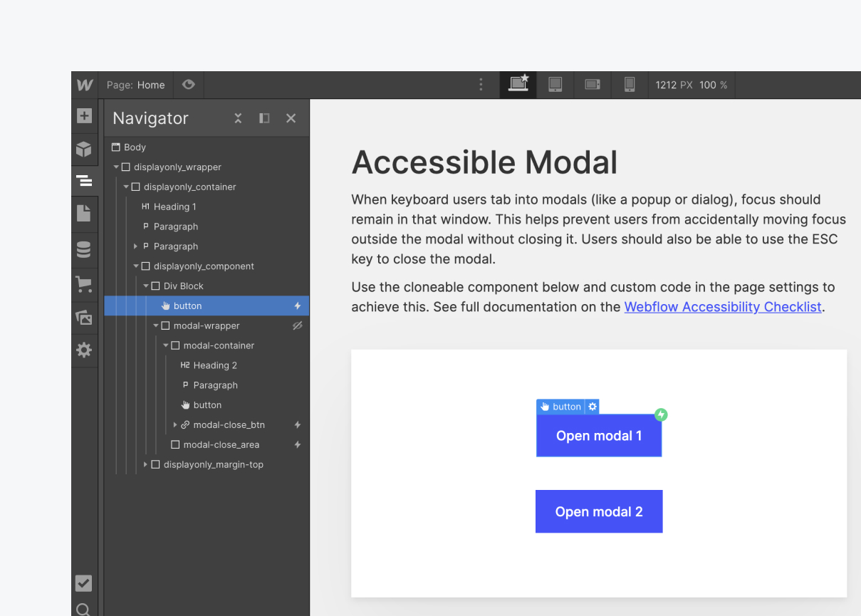Select button inside modal-container
The height and width of the screenshot is (616, 861).
coord(207,405)
